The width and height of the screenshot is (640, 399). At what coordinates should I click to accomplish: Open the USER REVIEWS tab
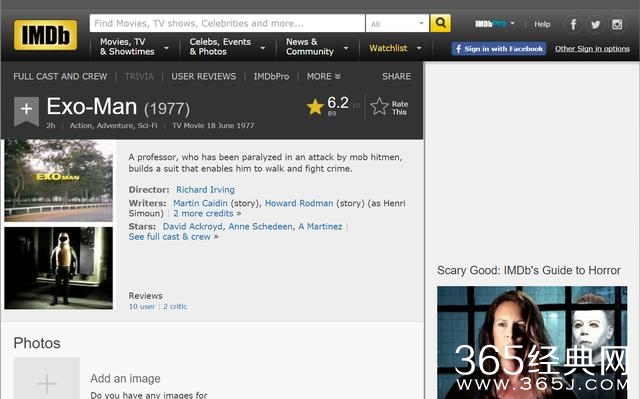click(204, 76)
